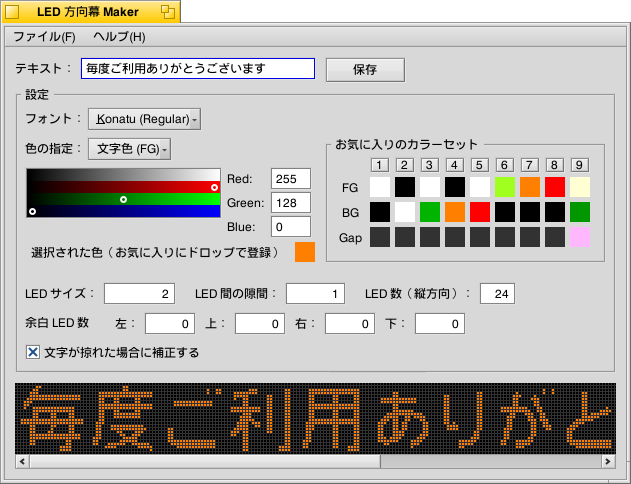Click the 上 margin LED field
The image size is (631, 484).
260,323
